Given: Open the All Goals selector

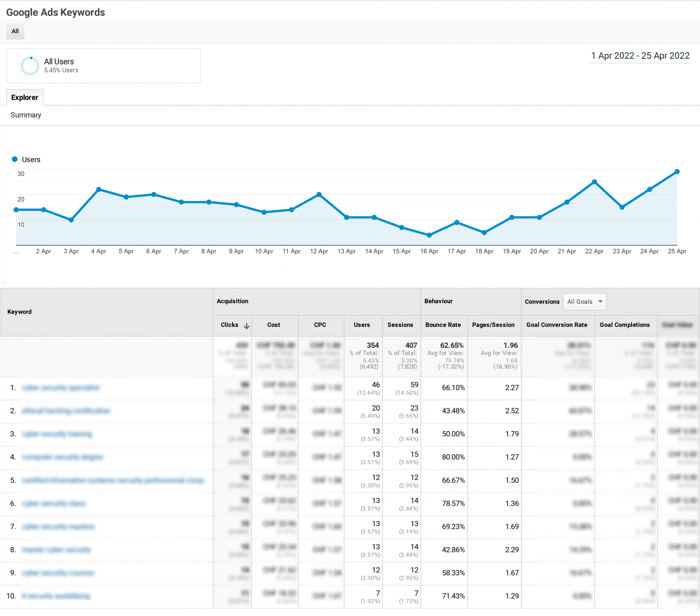Looking at the screenshot, I should click(585, 301).
